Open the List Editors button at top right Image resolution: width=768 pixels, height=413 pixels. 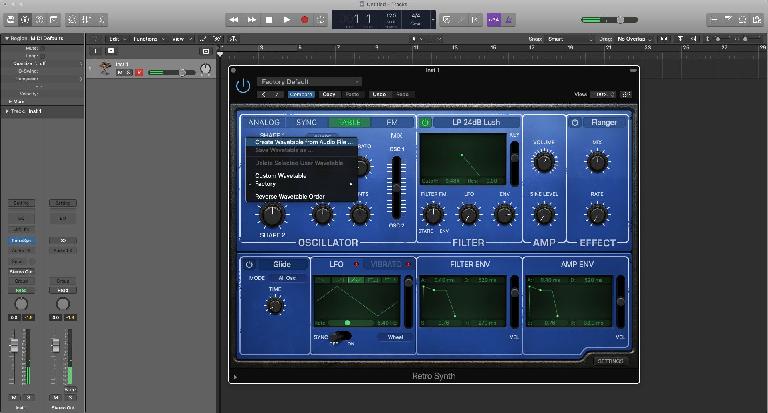pyautogui.click(x=714, y=20)
